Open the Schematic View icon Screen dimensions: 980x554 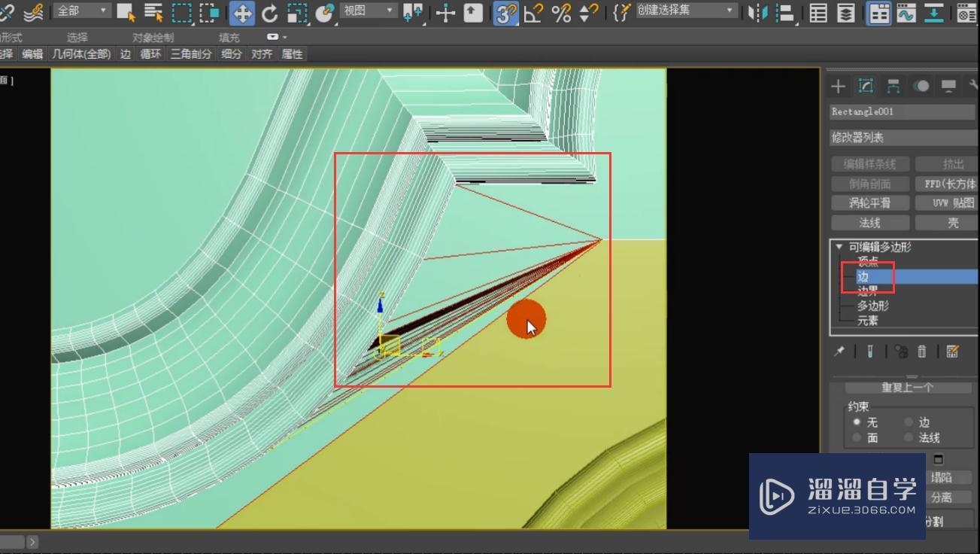[934, 12]
